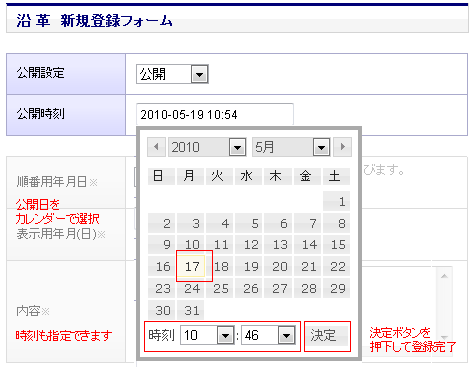
Task: Choose day 31 in the calendar
Action: [x=190, y=310]
